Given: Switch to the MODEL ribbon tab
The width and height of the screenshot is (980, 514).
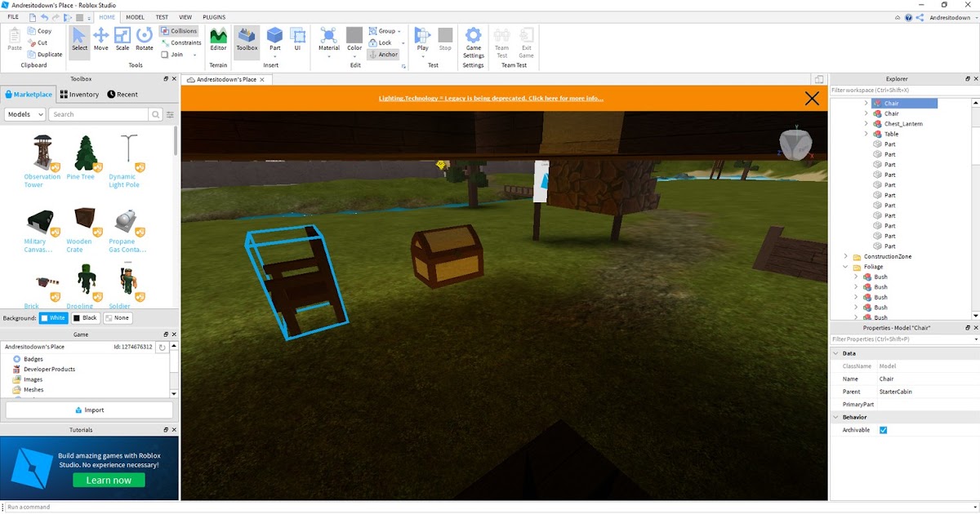Looking at the screenshot, I should (135, 17).
